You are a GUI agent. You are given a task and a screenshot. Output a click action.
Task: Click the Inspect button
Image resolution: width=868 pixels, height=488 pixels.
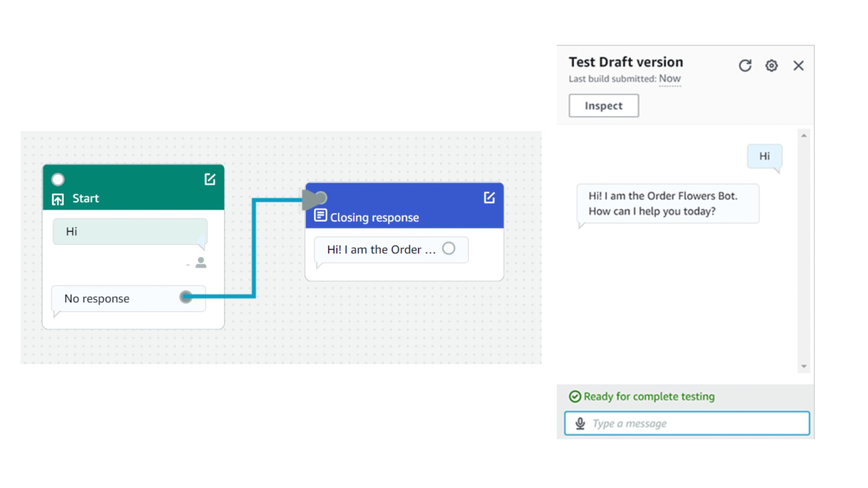pos(604,105)
